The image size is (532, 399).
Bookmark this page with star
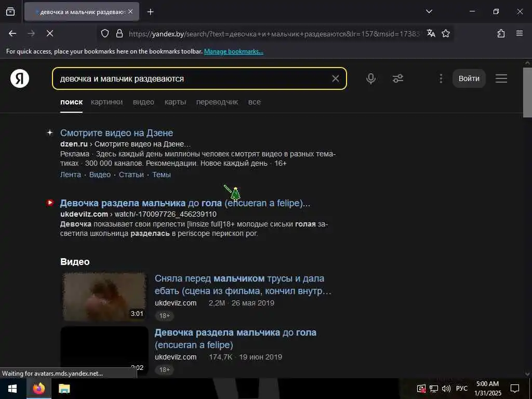(446, 33)
